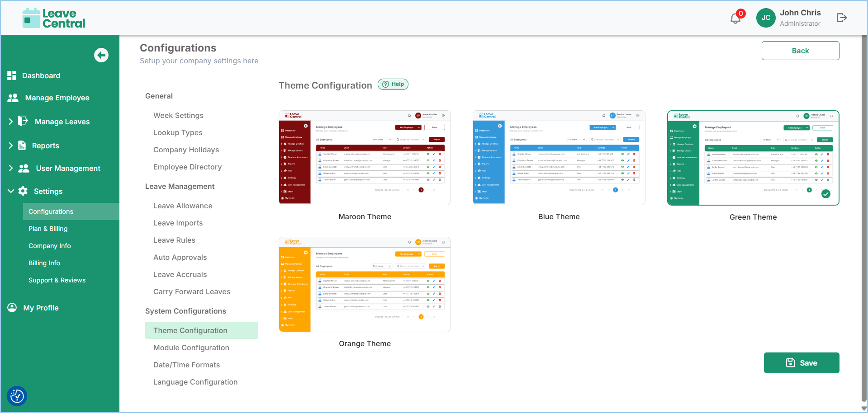Viewport: 868px width, 413px height.
Task: Click the logout icon in header
Action: click(x=841, y=18)
